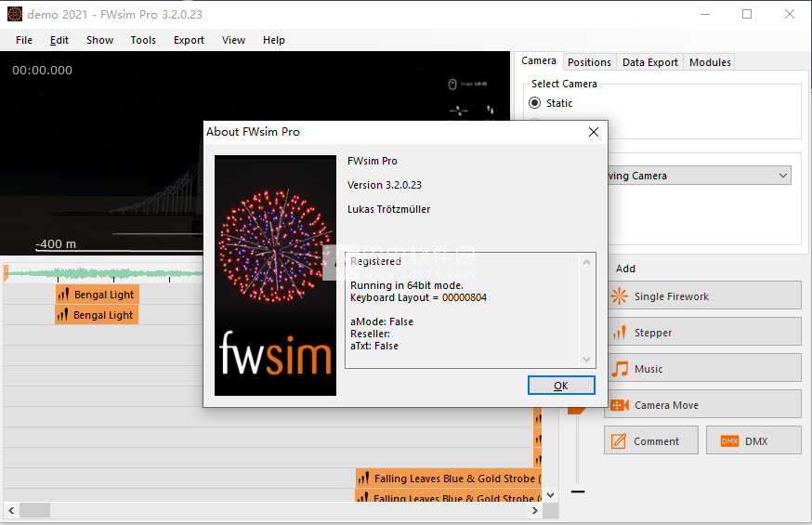Click the fwsim fireworks logo image
The image size is (812, 525).
coord(275,275)
